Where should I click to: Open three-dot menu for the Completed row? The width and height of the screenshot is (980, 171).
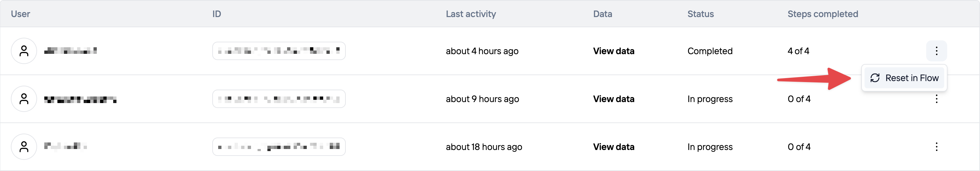(x=936, y=51)
